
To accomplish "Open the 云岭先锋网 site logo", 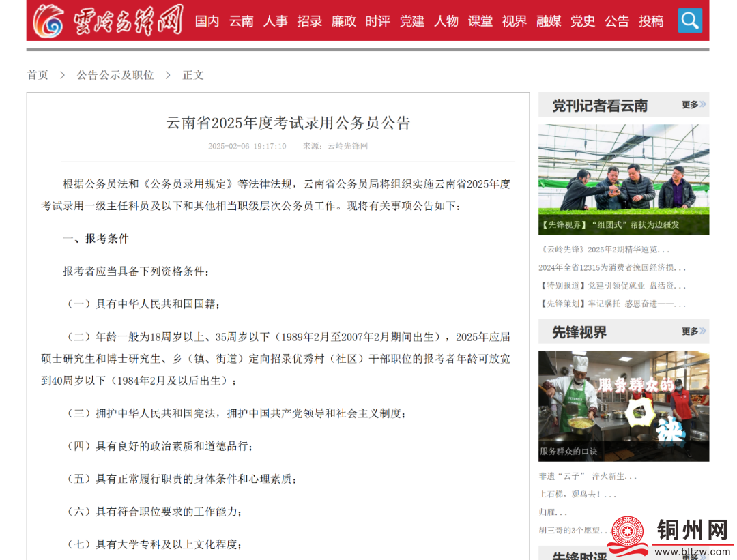I will 108,20.
